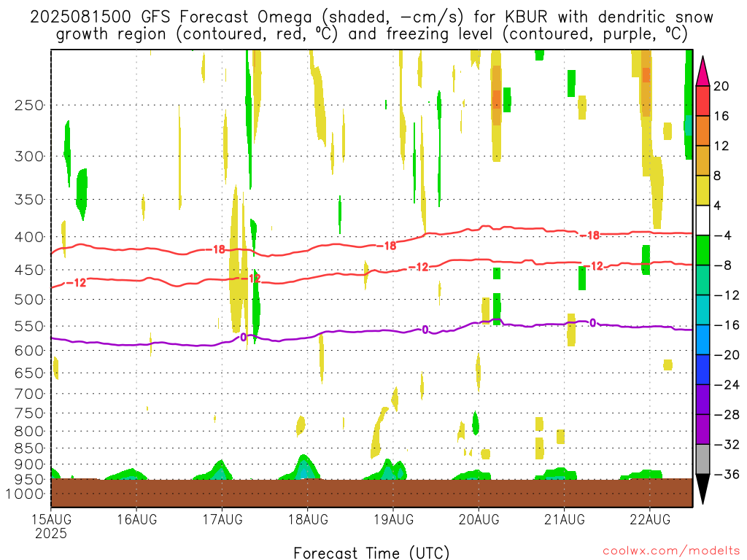Viewport: 747px width, 560px height.
Task: Click the gray colorbar segment between -32 and -36
Action: (703, 459)
